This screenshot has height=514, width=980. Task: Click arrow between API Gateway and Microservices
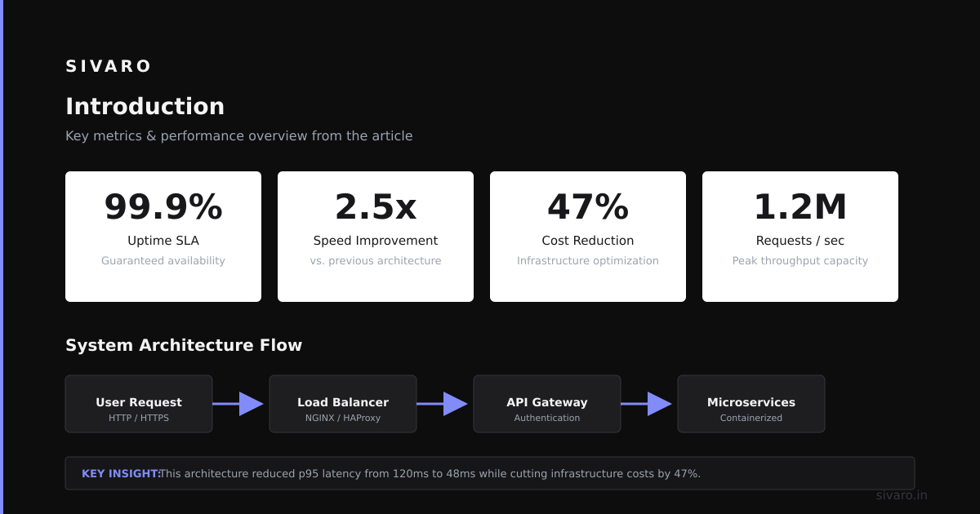pyautogui.click(x=647, y=404)
